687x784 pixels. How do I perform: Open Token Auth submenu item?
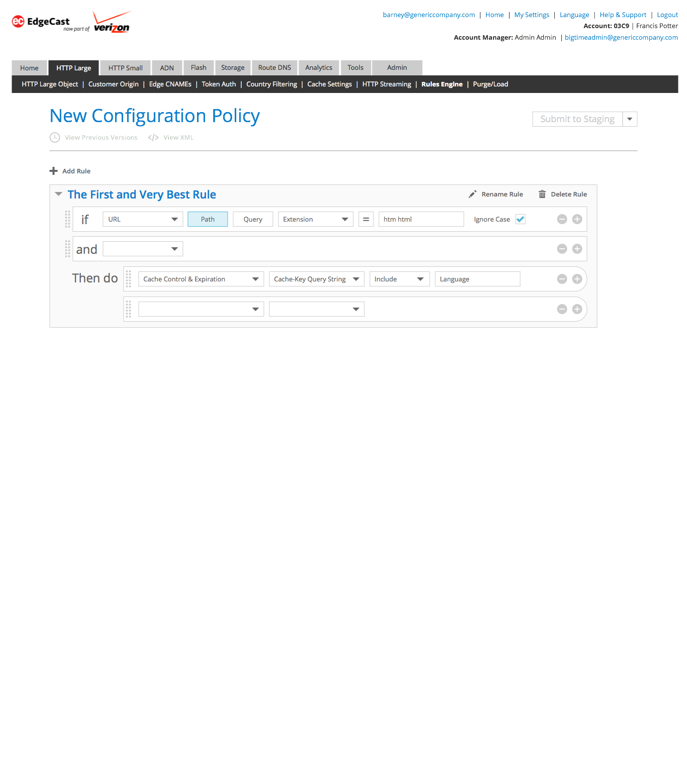pyautogui.click(x=219, y=84)
